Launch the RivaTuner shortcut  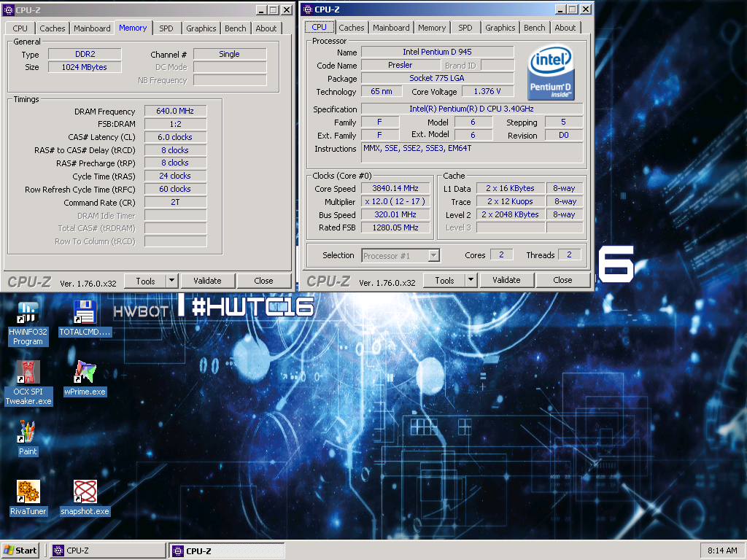click(x=28, y=498)
